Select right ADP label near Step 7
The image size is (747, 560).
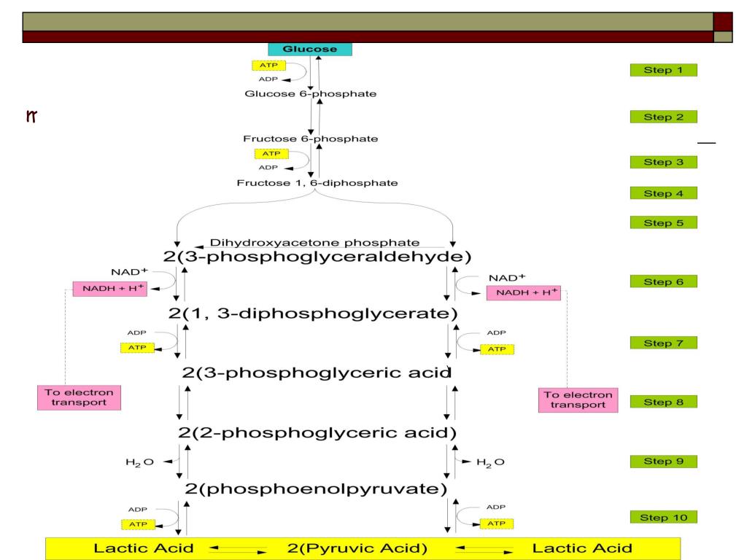coord(496,332)
